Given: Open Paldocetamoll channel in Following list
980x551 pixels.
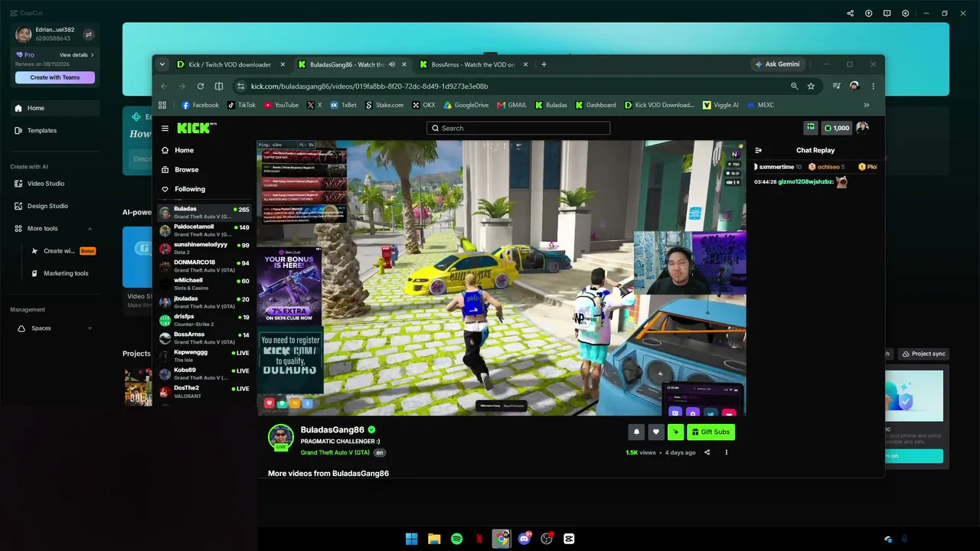Looking at the screenshot, I should pos(204,230).
